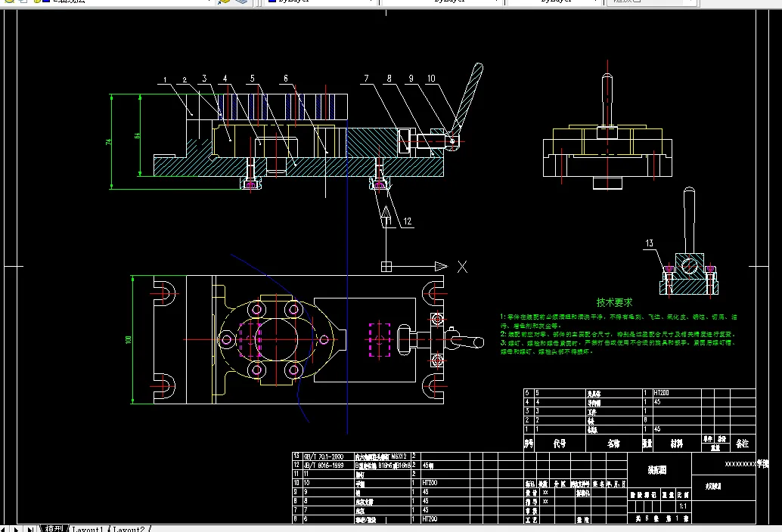Image resolution: width=782 pixels, height=532 pixels.
Task: Select part balloon number 1
Action: (x=165, y=79)
